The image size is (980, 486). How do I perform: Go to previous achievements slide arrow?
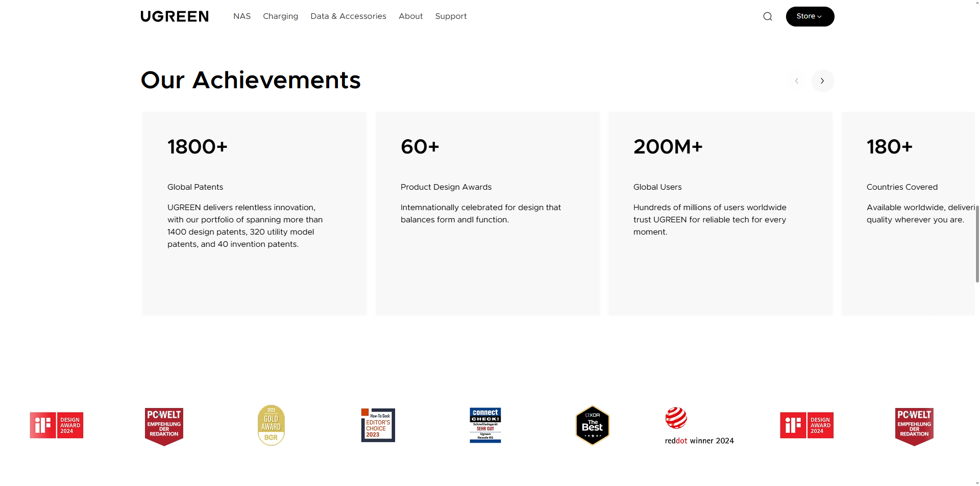pyautogui.click(x=797, y=81)
